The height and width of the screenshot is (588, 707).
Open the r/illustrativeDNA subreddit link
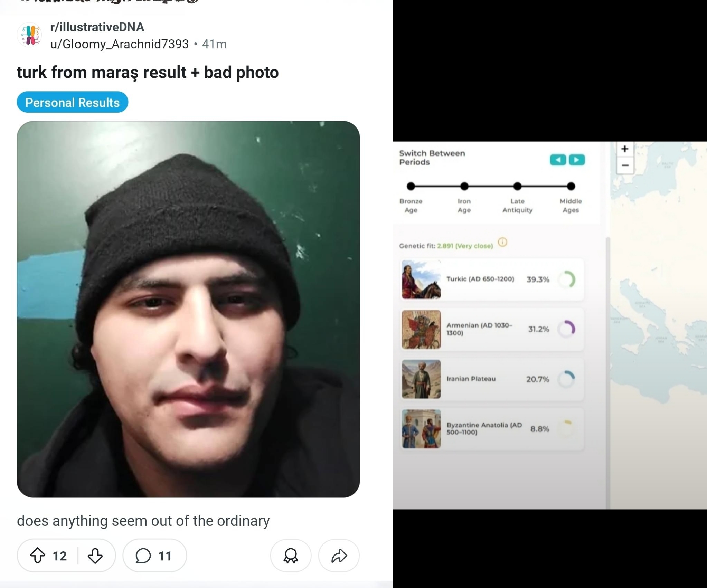pos(97,27)
